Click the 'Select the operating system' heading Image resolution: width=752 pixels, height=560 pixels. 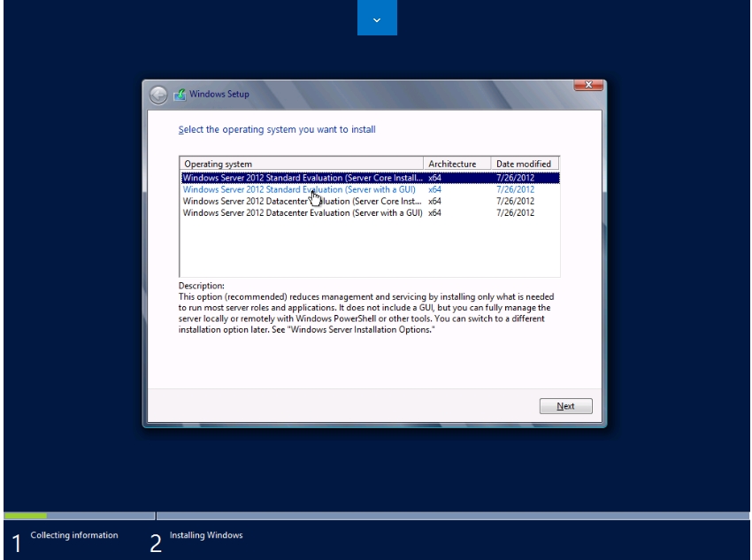pyautogui.click(x=277, y=129)
